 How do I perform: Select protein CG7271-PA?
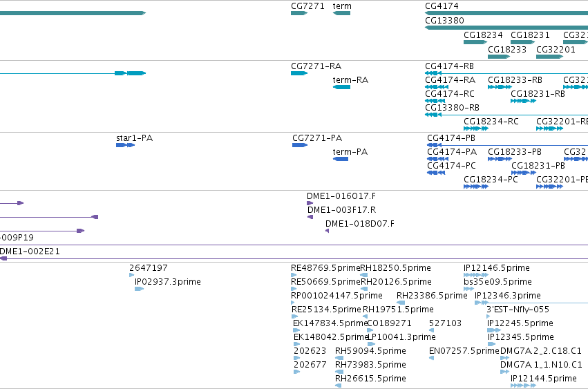[x=300, y=145]
